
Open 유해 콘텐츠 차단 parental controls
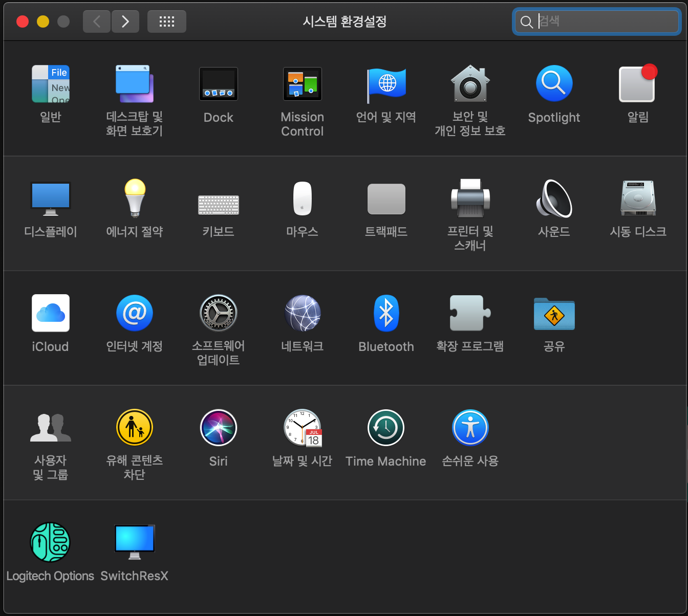click(135, 428)
